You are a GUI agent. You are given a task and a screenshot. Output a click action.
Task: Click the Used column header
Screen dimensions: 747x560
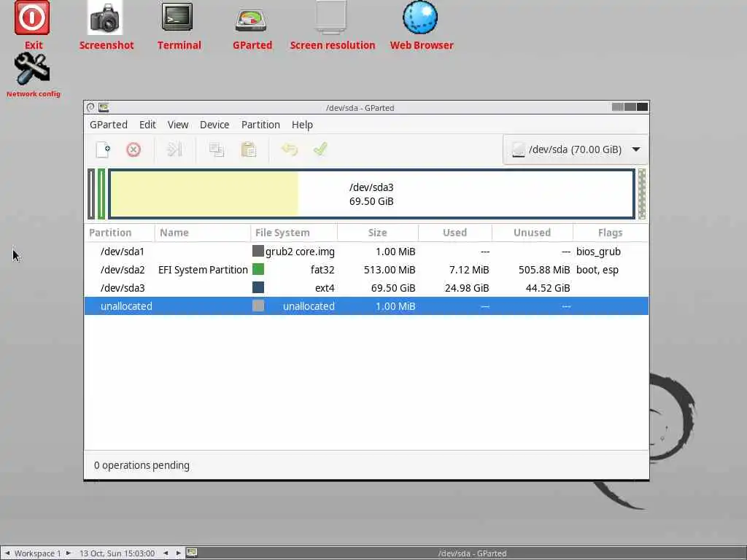pyautogui.click(x=455, y=233)
